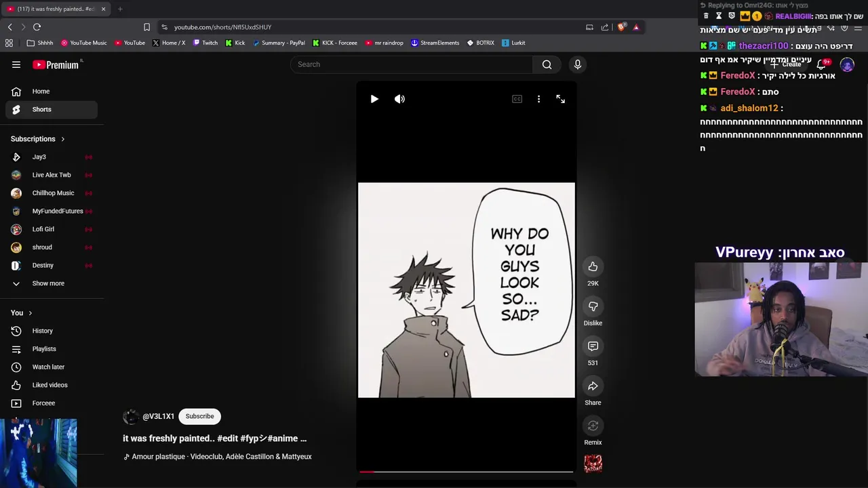
Task: Click adi_shalom12 username in chat overlay
Action: [x=749, y=108]
